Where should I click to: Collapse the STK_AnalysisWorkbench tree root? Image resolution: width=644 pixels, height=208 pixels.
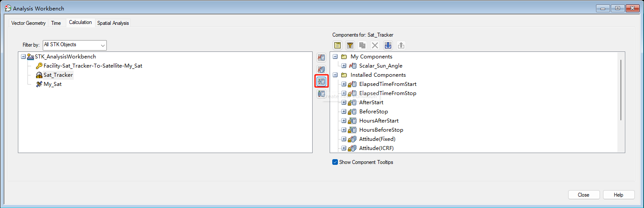(23, 57)
